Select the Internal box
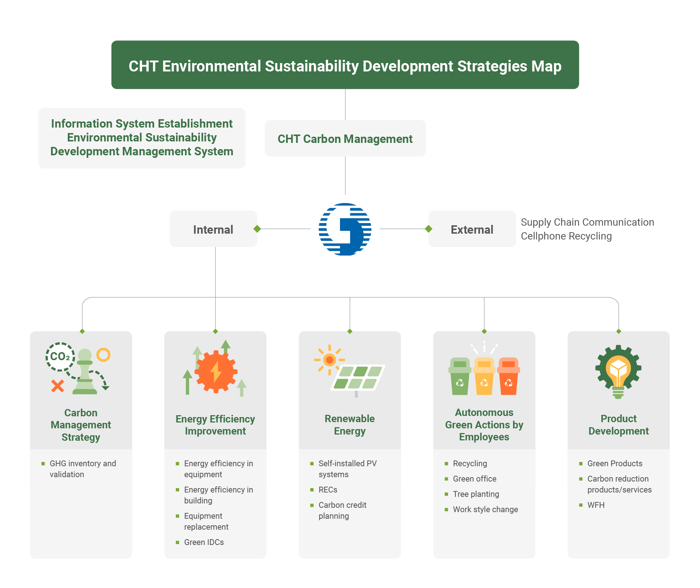This screenshot has width=700, height=588. [x=213, y=229]
